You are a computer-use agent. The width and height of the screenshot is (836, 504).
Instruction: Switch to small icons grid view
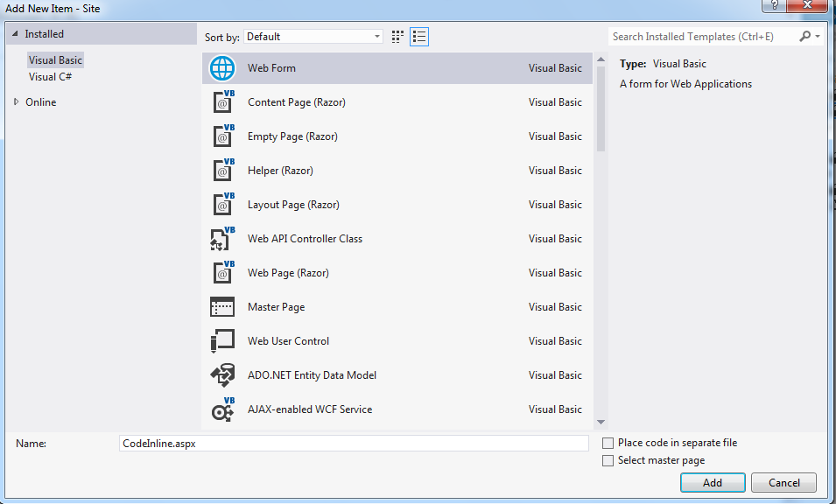pyautogui.click(x=397, y=37)
